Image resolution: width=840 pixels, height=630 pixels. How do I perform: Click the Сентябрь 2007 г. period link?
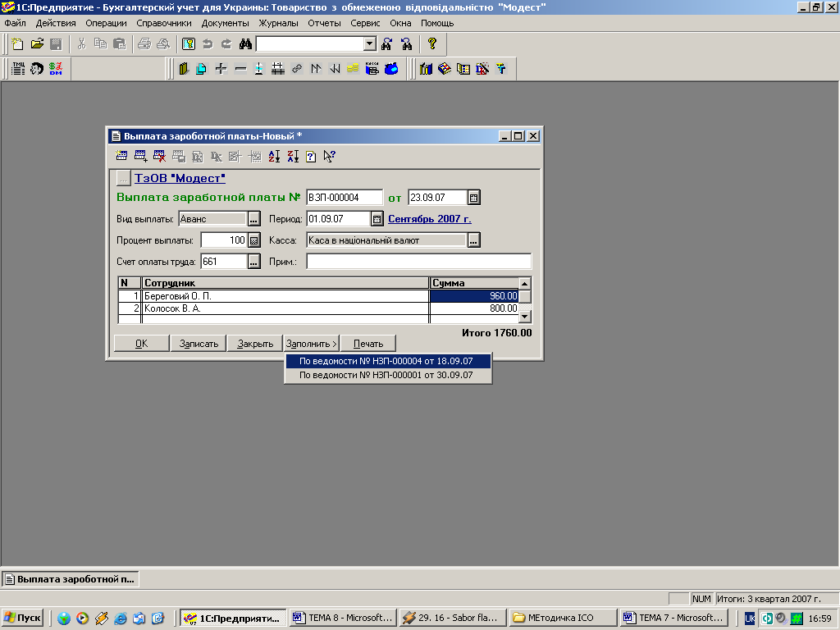click(x=430, y=219)
